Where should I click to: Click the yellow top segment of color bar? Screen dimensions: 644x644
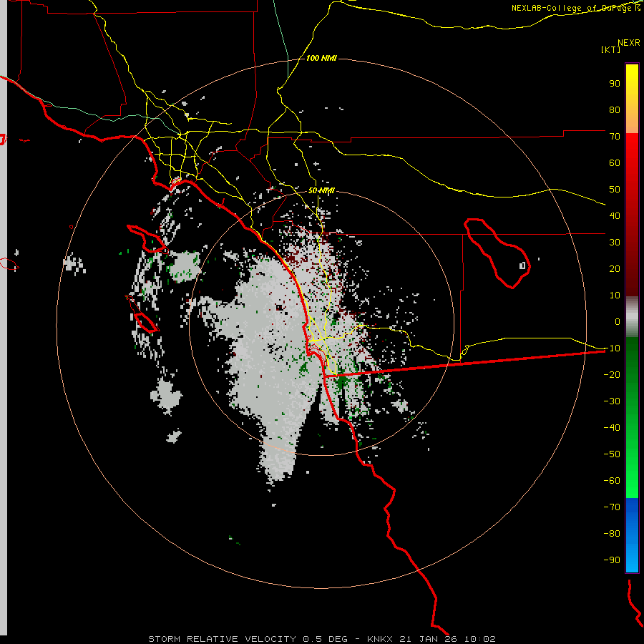632,99
